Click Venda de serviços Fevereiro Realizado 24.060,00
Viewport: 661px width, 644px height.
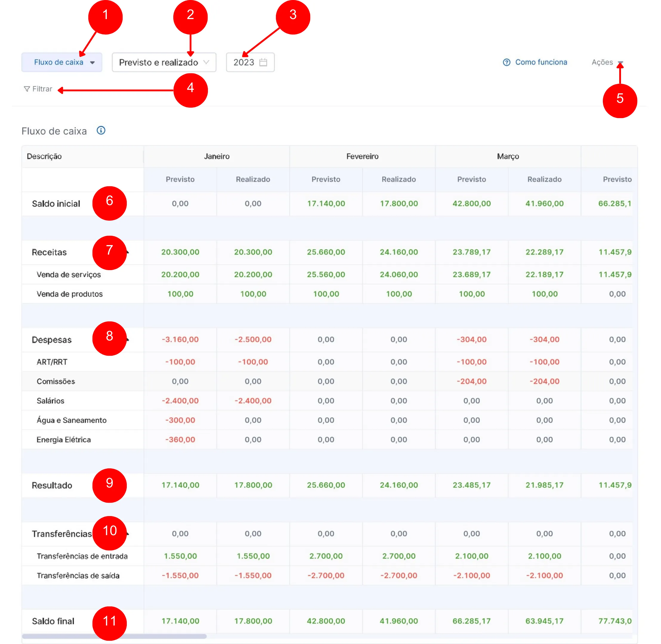(x=399, y=274)
